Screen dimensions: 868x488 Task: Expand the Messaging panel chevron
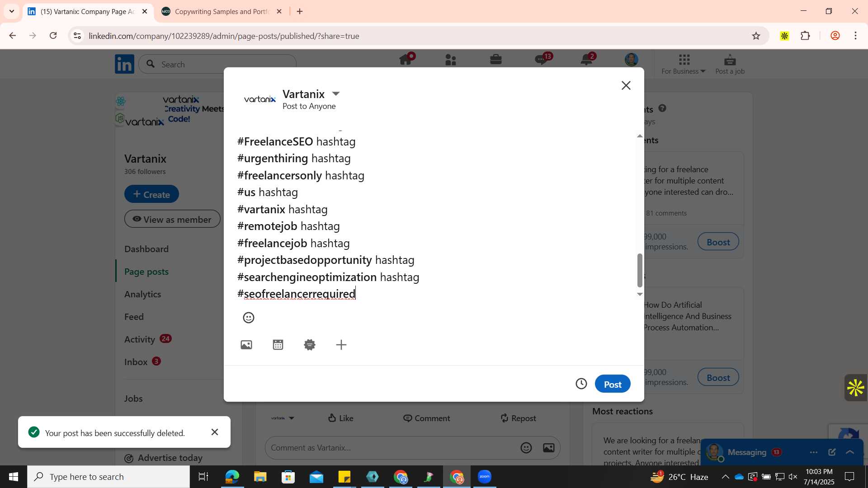pyautogui.click(x=850, y=452)
